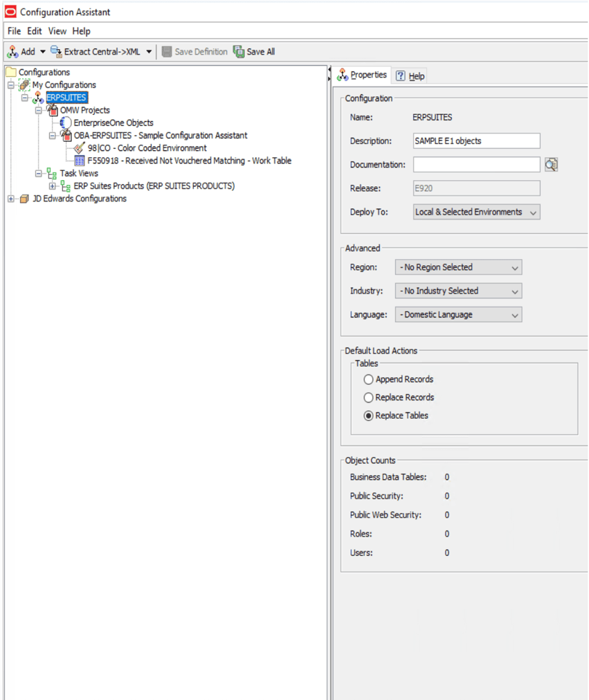
Task: Click the Add toolbar button label
Action: click(28, 52)
